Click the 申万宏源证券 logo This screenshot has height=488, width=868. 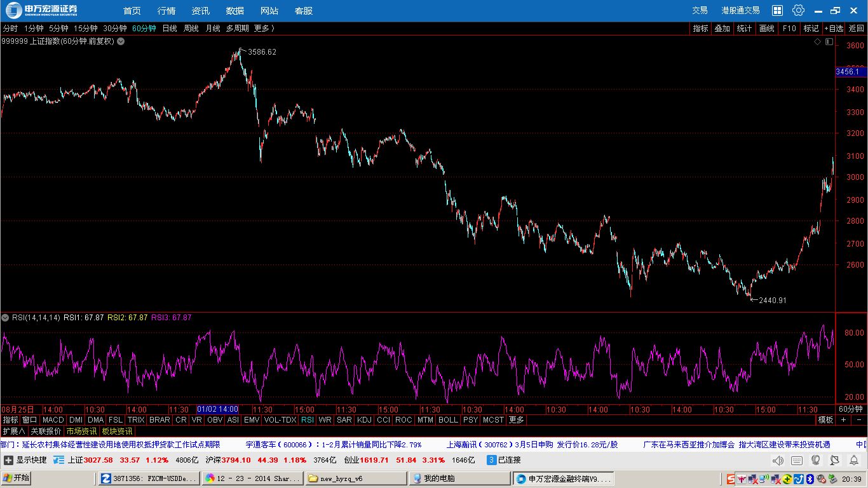pos(42,10)
